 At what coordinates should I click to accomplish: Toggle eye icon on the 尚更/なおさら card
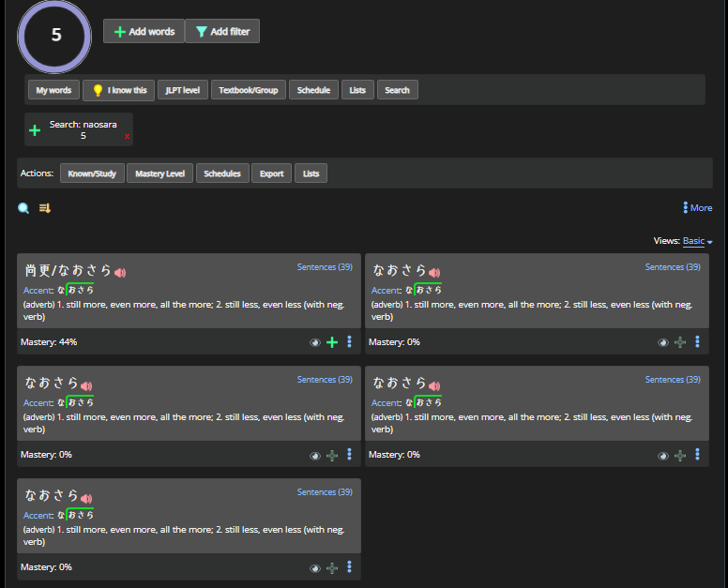click(315, 342)
